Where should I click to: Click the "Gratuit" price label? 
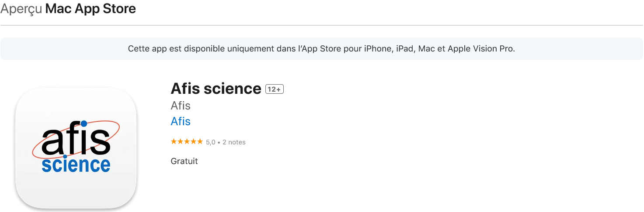pos(184,161)
